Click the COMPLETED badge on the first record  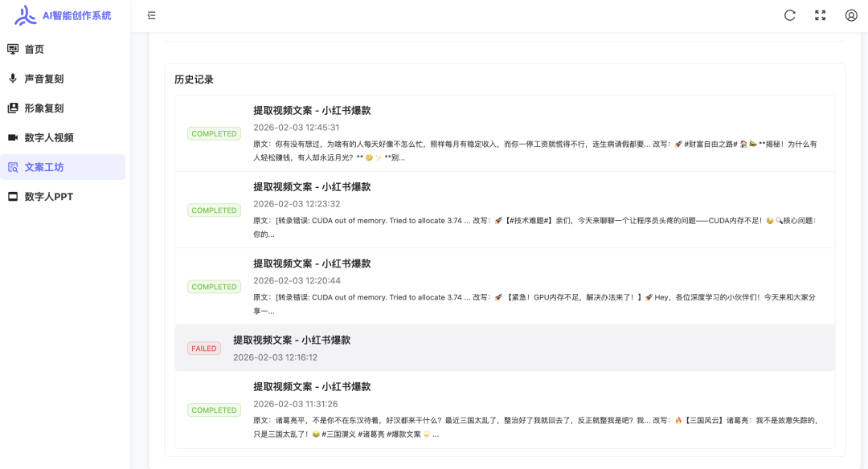[x=214, y=133]
